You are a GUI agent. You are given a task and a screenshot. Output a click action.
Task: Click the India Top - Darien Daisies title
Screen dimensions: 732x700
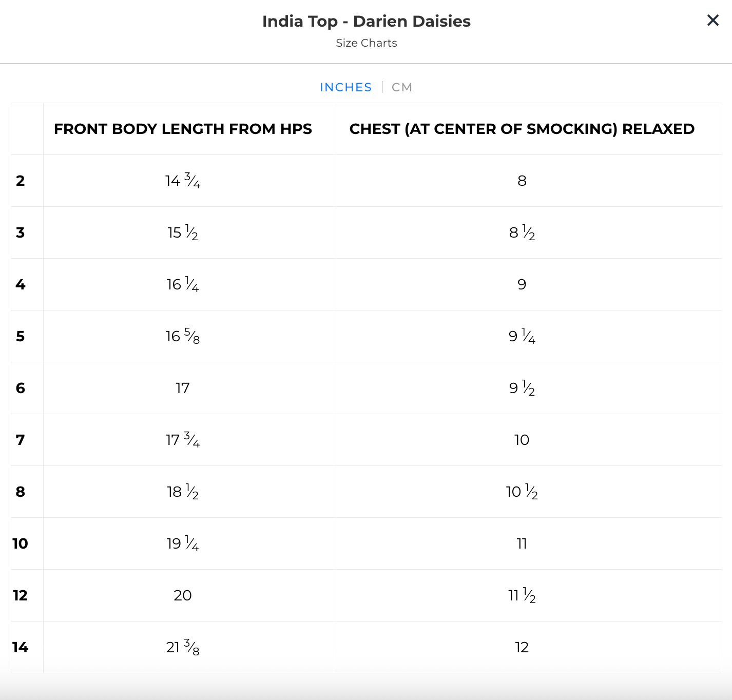tap(366, 21)
